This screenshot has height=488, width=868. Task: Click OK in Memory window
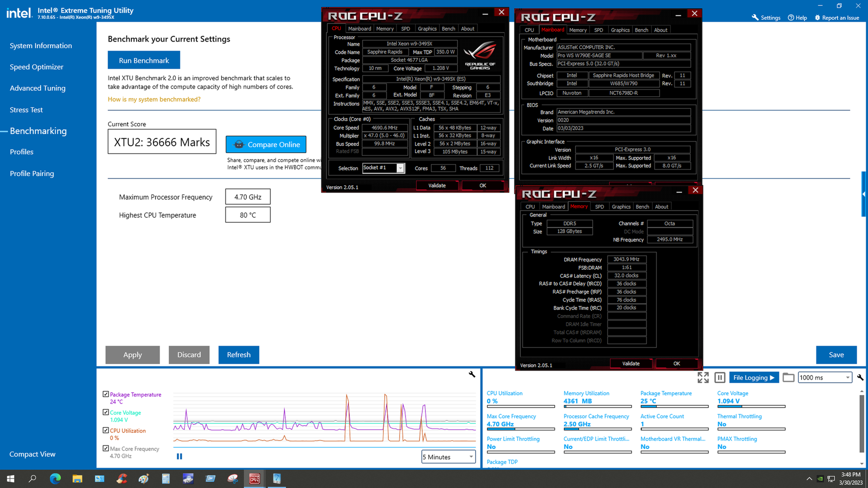[676, 363]
